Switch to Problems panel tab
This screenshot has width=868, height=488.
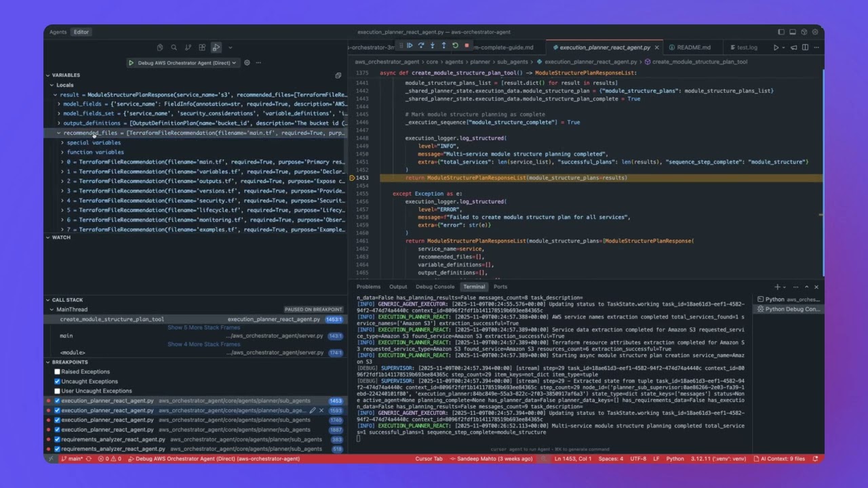(x=369, y=287)
